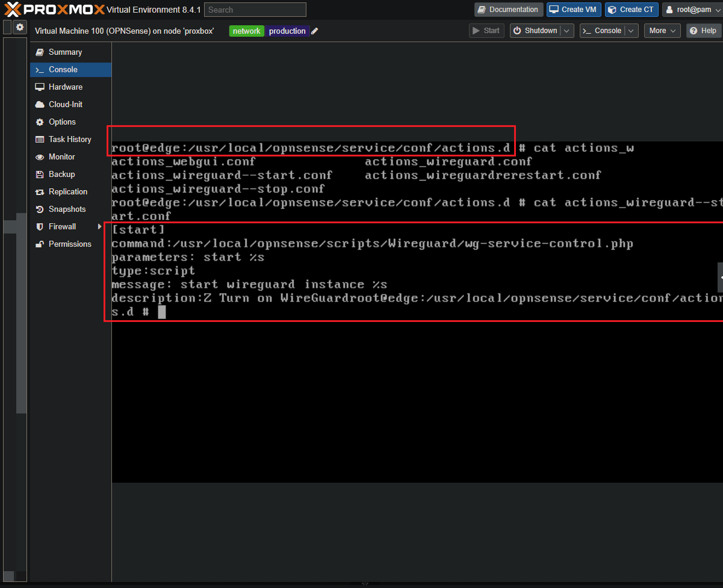Click actions_webgui.conf in terminal output

click(184, 161)
